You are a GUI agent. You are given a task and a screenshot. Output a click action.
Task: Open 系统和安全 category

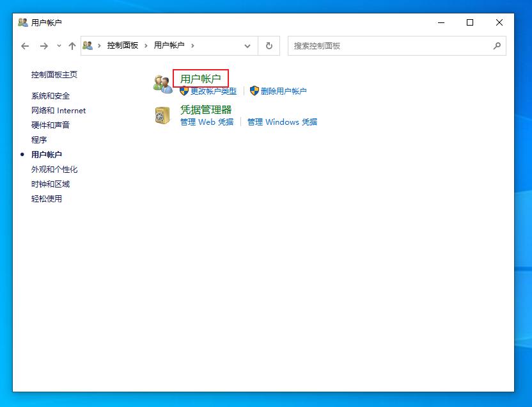(51, 96)
